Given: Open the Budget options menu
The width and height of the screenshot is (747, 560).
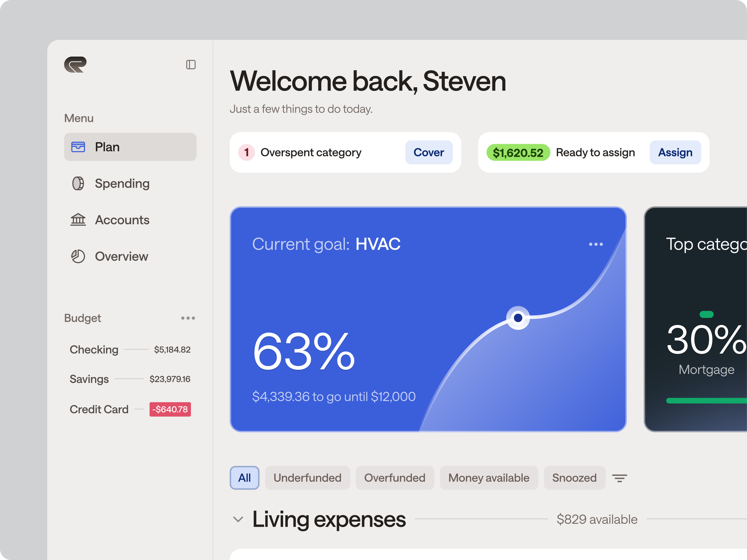Looking at the screenshot, I should [188, 318].
